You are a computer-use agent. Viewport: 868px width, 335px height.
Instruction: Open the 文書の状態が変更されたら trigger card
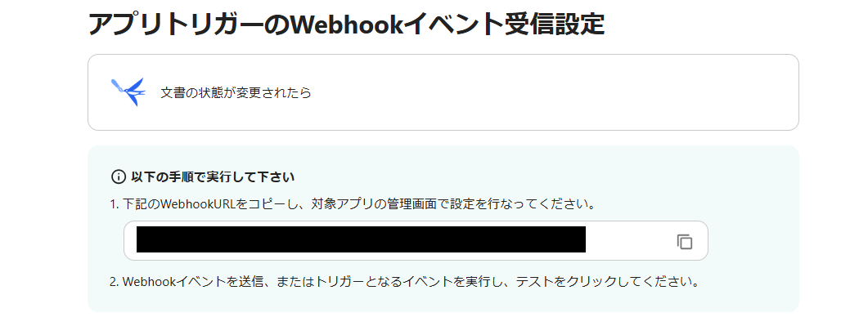443,92
